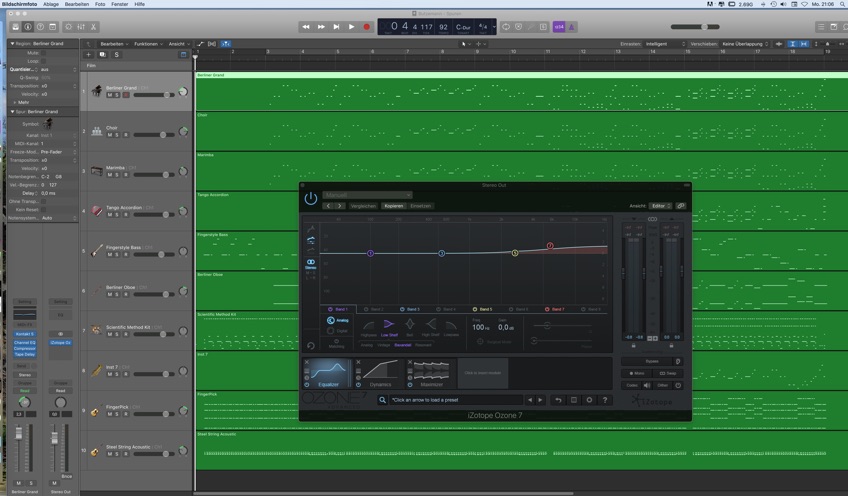This screenshot has height=496, width=848.
Task: Click the Fast Forward transport button
Action: [321, 27]
